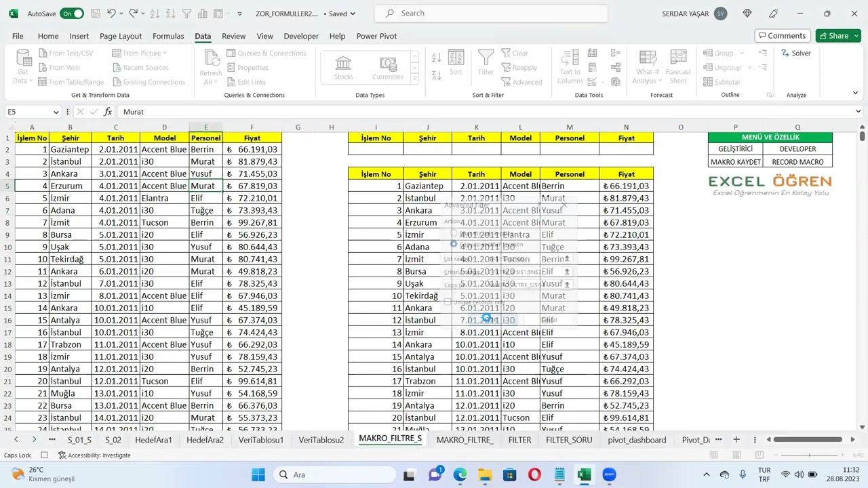Switch to the Formulas ribbon tab
This screenshot has width=868, height=488.
168,36
